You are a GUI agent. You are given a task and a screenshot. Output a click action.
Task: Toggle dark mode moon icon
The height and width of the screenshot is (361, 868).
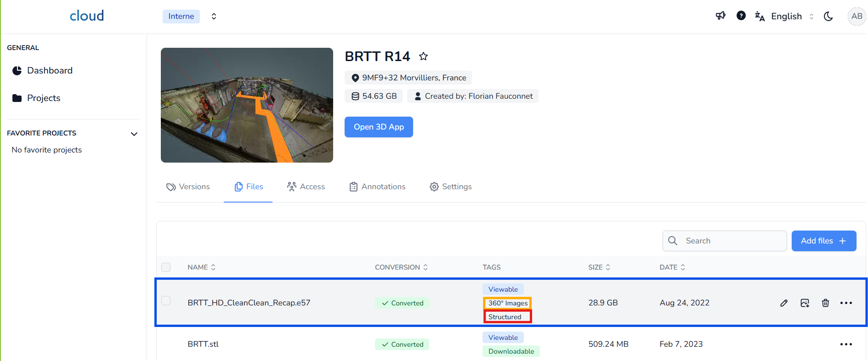coord(828,17)
